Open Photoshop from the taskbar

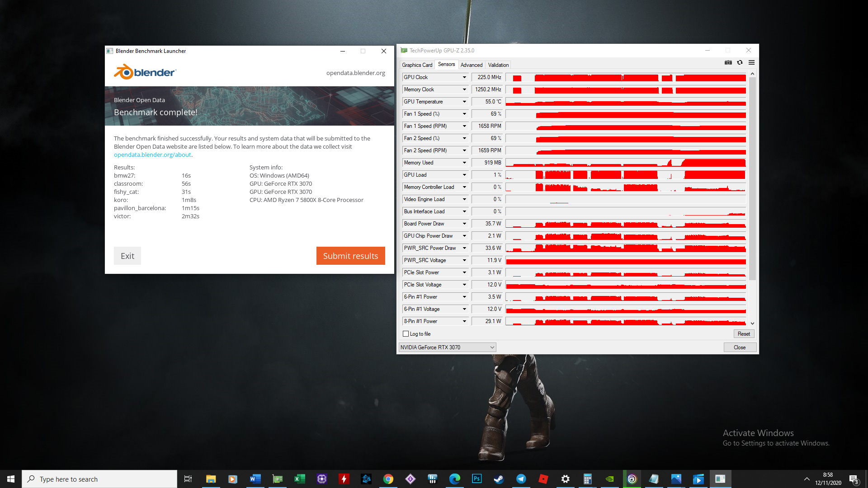click(476, 479)
